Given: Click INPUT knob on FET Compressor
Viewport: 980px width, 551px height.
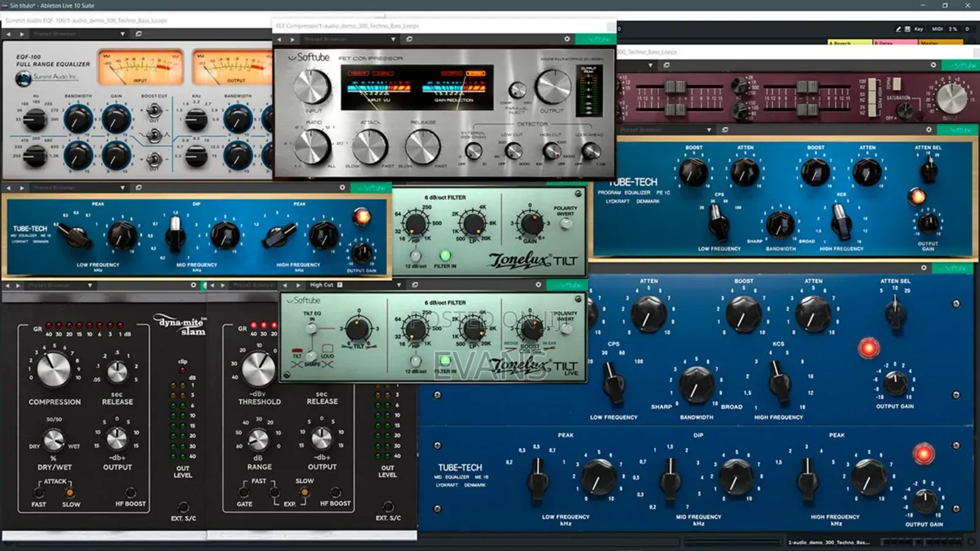Looking at the screenshot, I should (312, 86).
